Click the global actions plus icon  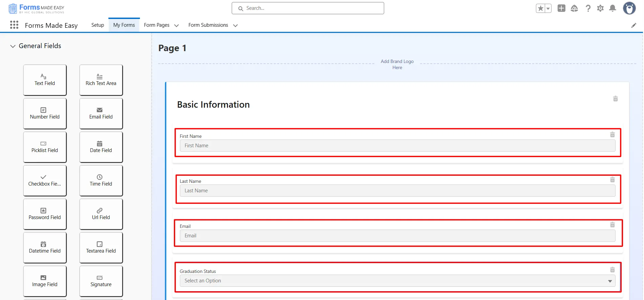coord(561,8)
